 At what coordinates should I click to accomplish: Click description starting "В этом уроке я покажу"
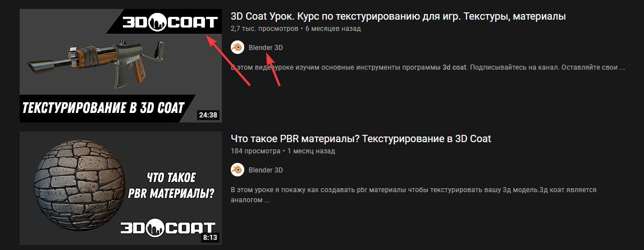tap(414, 196)
